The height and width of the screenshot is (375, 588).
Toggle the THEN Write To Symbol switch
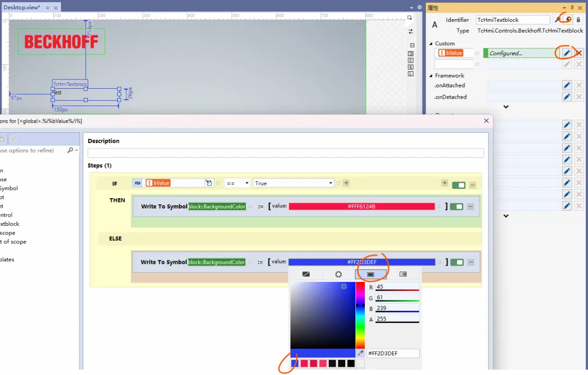coord(456,206)
